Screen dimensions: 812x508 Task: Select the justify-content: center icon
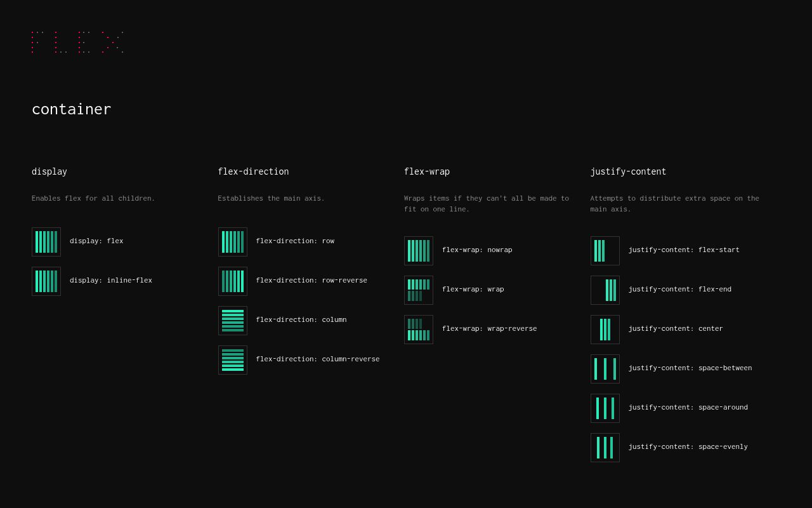[x=605, y=330]
